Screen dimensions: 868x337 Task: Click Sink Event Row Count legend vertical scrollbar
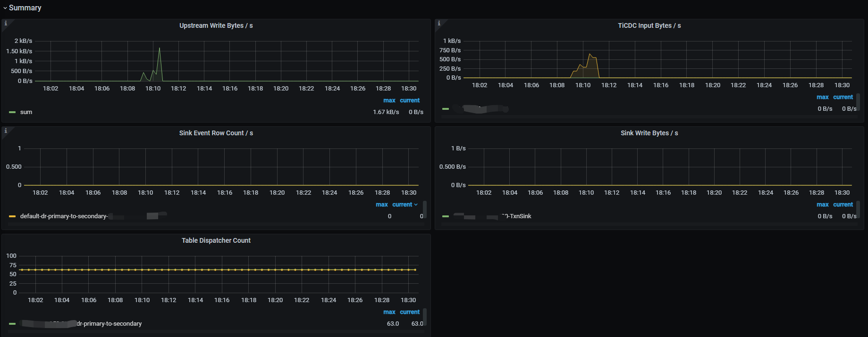425,210
